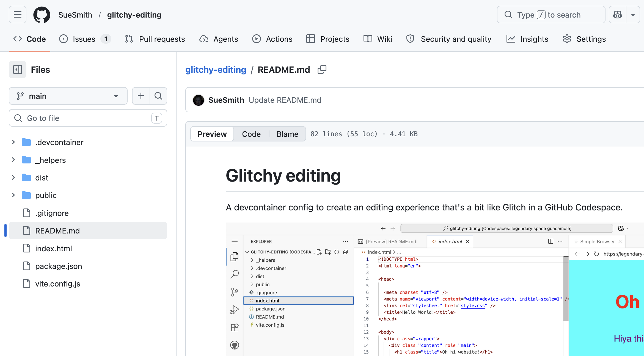Switch to Blame view of README
644x356 pixels.
pos(287,134)
